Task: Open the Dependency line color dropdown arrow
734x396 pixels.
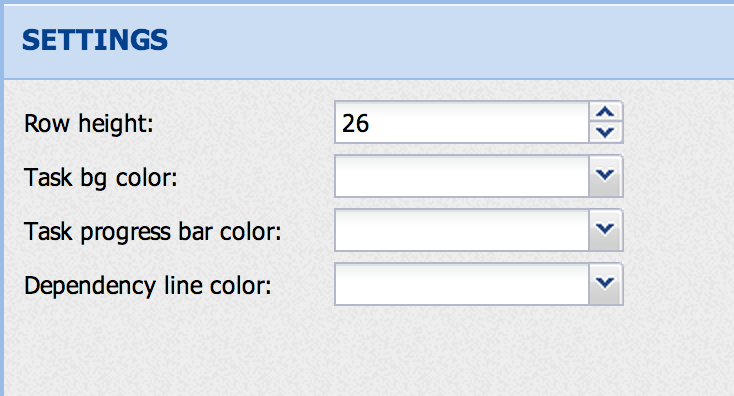Action: point(605,284)
